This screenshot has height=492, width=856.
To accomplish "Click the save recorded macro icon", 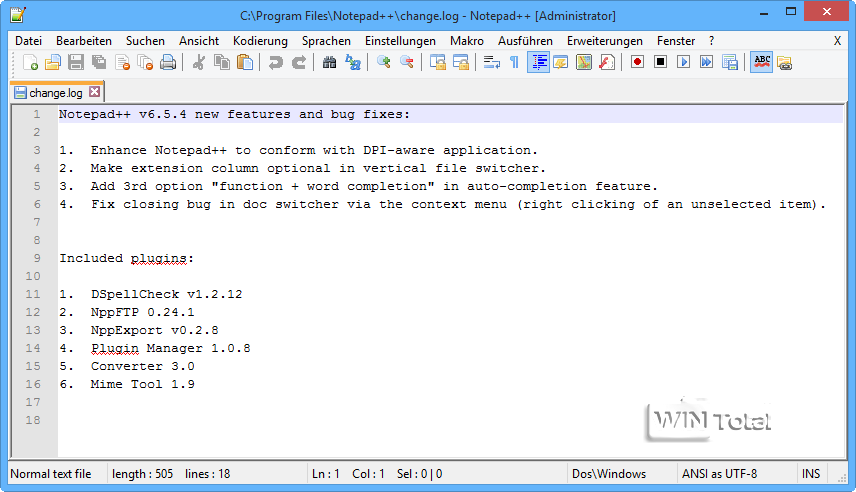I will (x=730, y=62).
